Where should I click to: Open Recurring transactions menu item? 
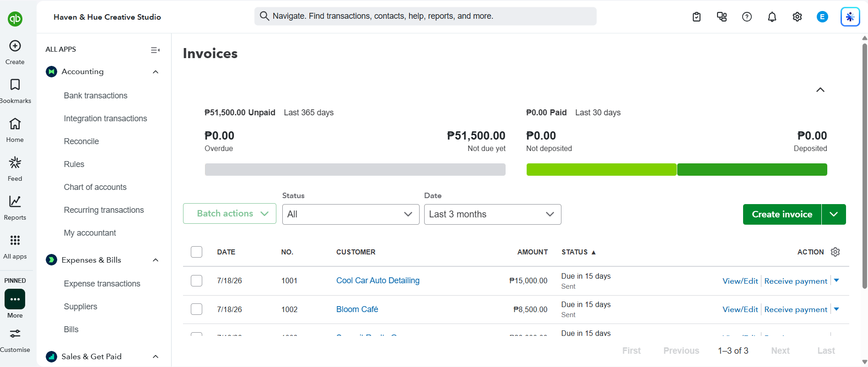pos(104,210)
